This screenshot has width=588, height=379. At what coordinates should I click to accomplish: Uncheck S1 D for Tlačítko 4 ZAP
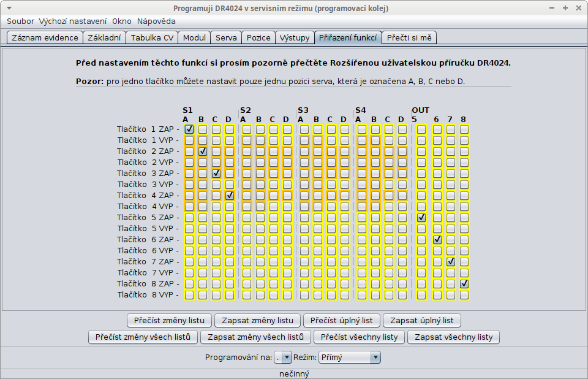(x=230, y=196)
